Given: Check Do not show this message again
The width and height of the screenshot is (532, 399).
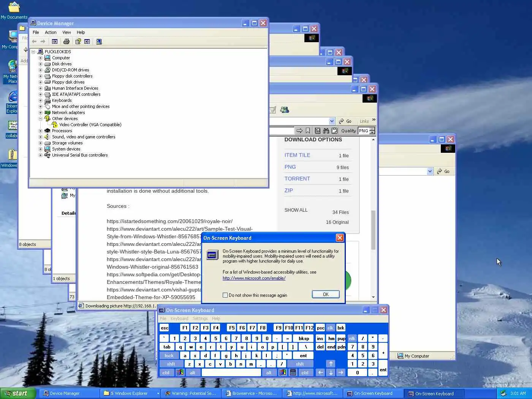Looking at the screenshot, I should (x=225, y=295).
